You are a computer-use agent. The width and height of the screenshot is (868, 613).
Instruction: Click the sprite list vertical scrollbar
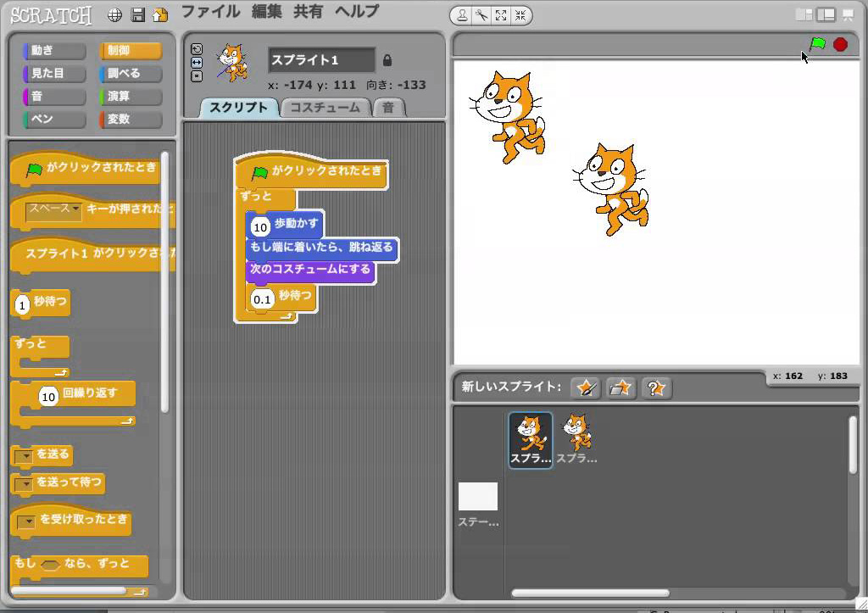click(853, 445)
